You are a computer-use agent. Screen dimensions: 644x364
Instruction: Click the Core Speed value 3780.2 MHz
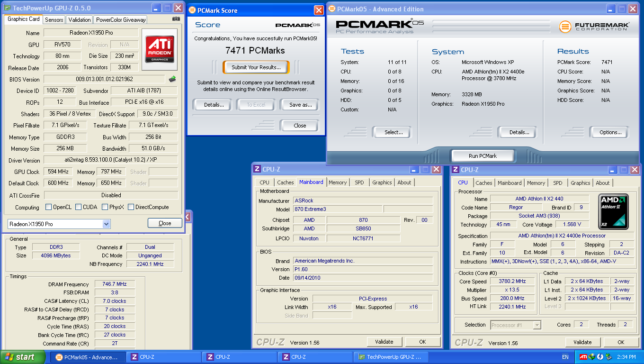pyautogui.click(x=512, y=281)
